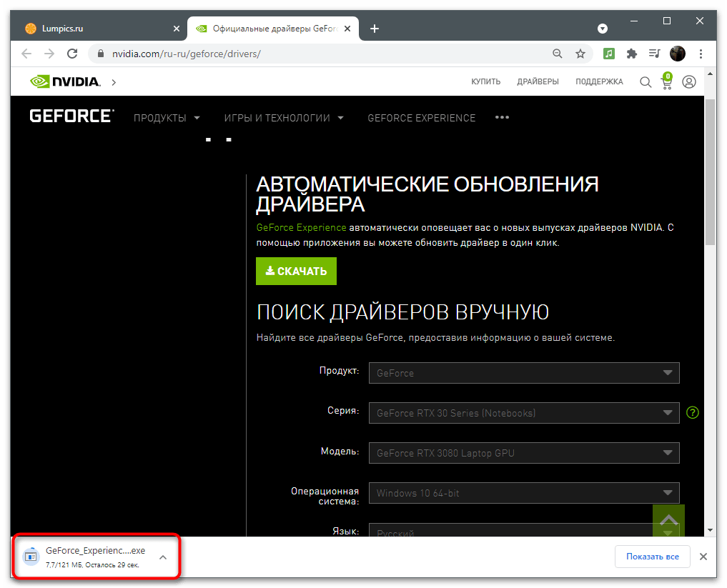Screen dimensions: 727x588
Task: Select the Официальные драйверы GeForce tab
Action: click(x=272, y=29)
